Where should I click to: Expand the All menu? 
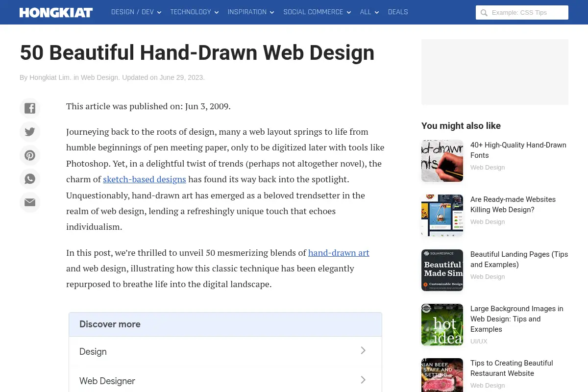point(369,12)
